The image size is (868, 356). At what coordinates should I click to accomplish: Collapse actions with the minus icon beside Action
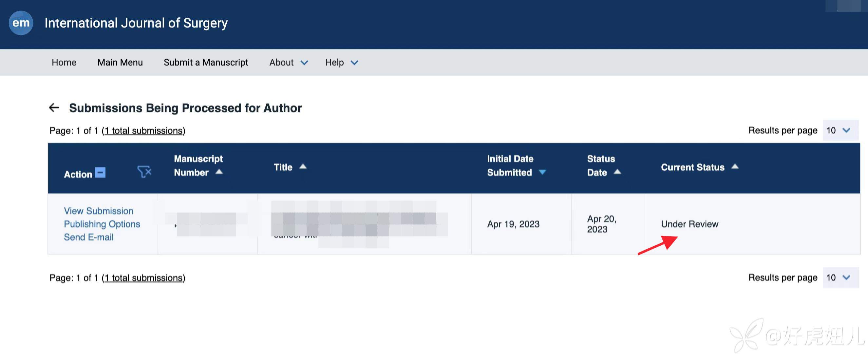100,173
